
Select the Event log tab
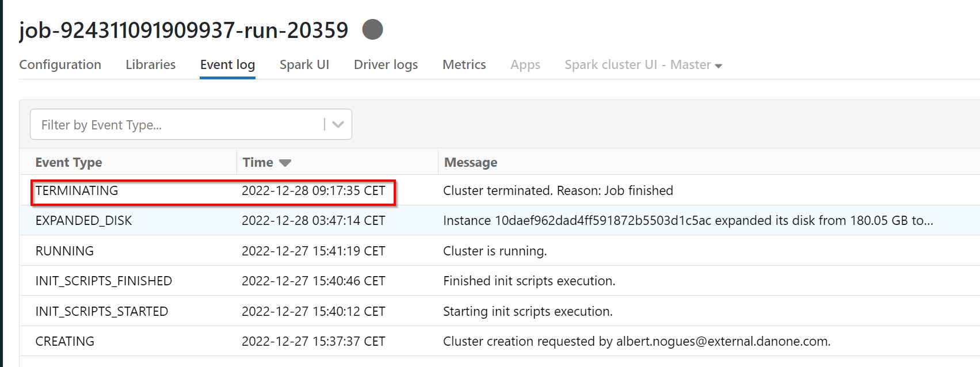click(227, 64)
